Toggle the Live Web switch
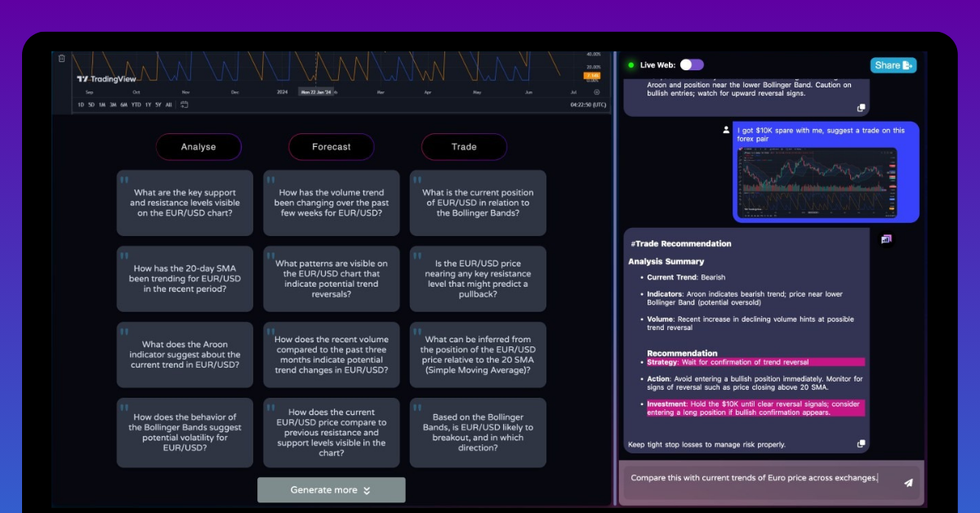This screenshot has height=513, width=980. pyautogui.click(x=691, y=65)
